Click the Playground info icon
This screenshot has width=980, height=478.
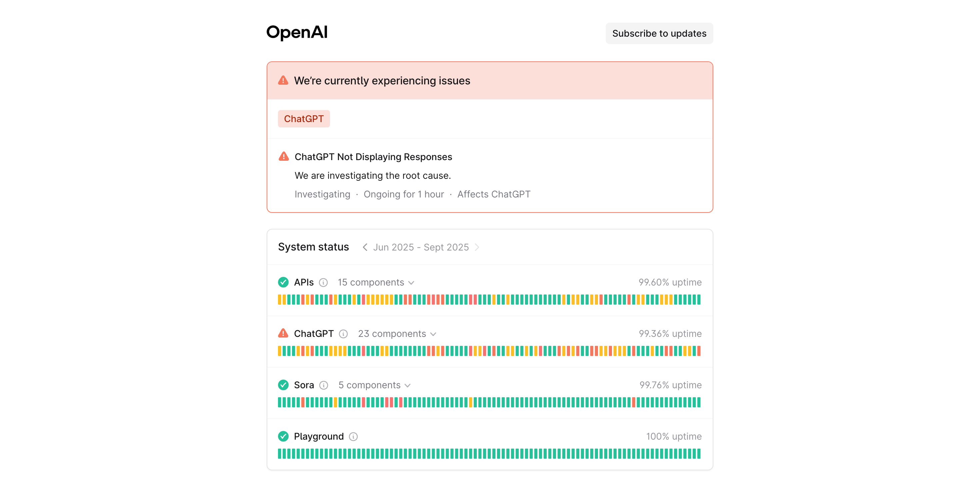(x=353, y=437)
